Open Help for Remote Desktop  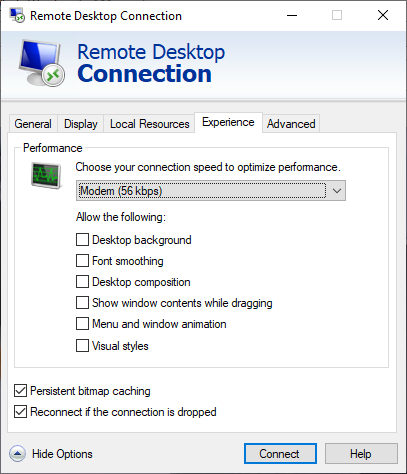[x=361, y=454]
